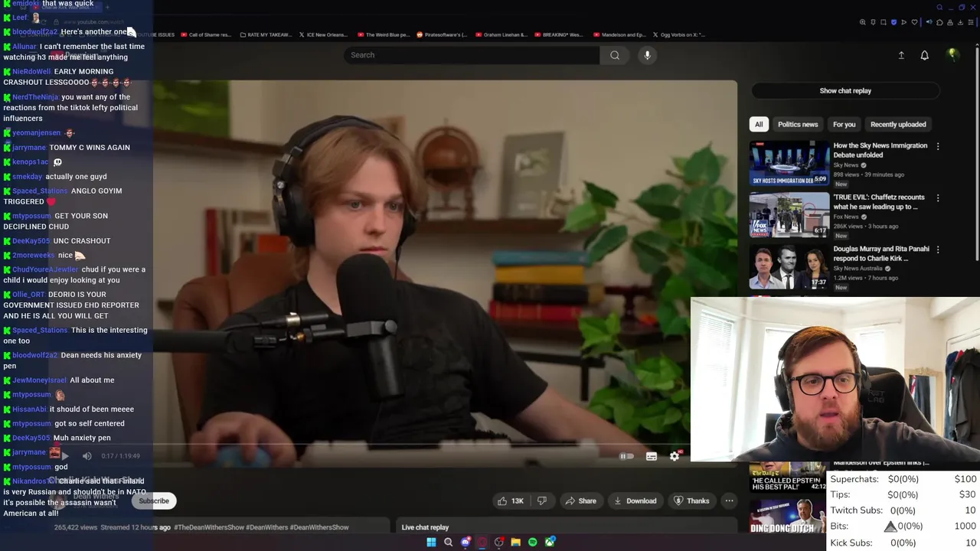The image size is (980, 551).
Task: Click the Thanks button
Action: coord(691,500)
